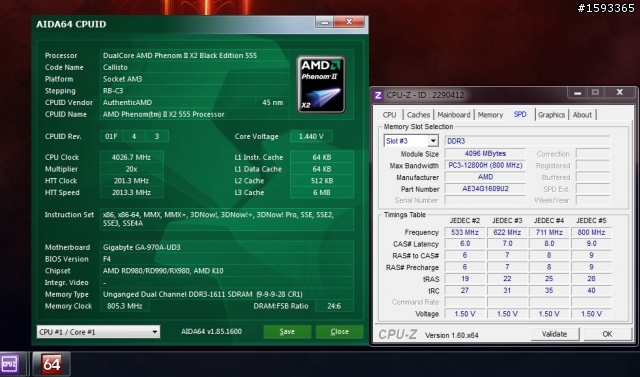Click the Core Voltage 1.440 V field

[x=311, y=136]
